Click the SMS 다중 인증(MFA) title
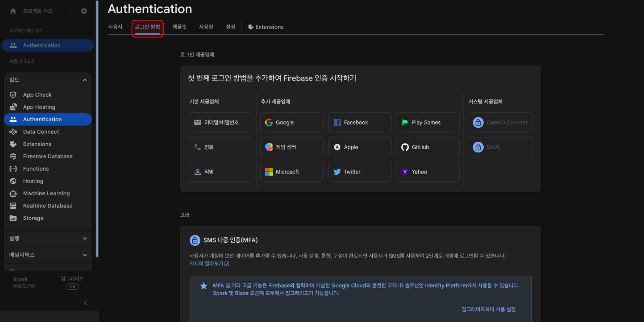Screen dimensions: 644x322 pyautogui.click(x=230, y=240)
